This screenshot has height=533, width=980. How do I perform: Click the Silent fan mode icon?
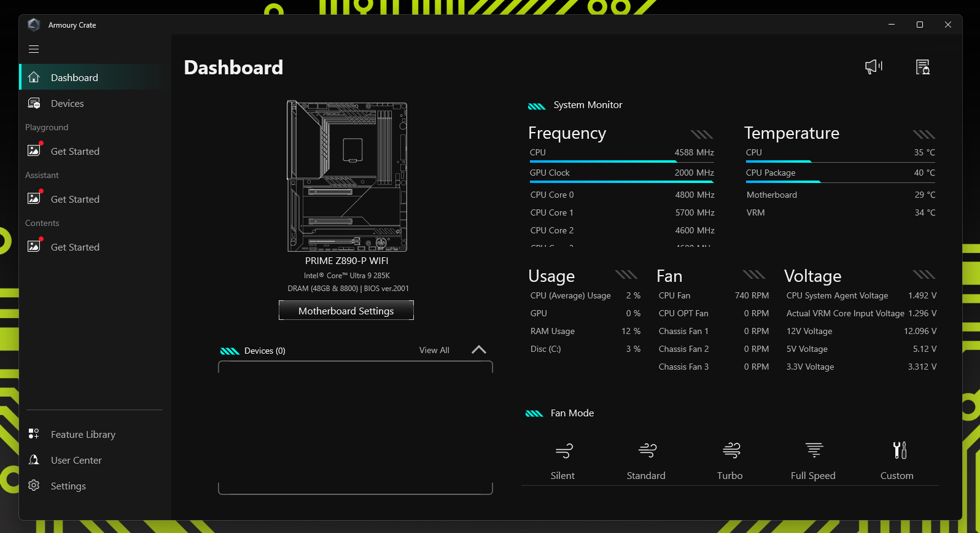tap(564, 451)
